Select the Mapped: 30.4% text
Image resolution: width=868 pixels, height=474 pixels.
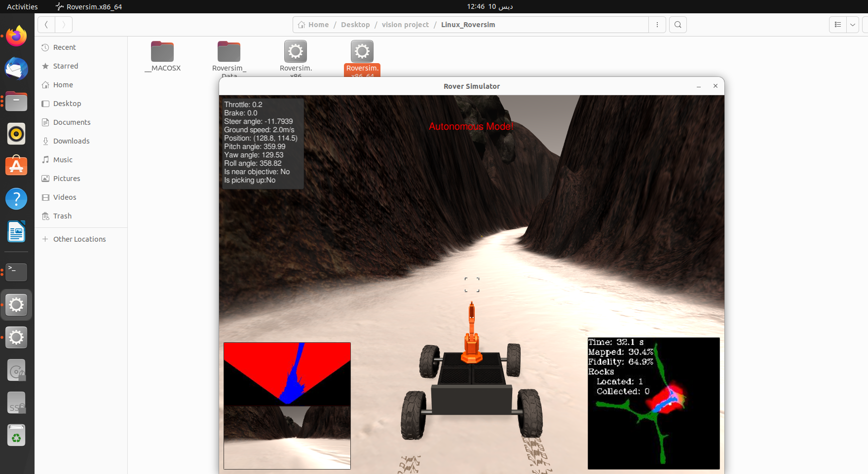click(621, 352)
